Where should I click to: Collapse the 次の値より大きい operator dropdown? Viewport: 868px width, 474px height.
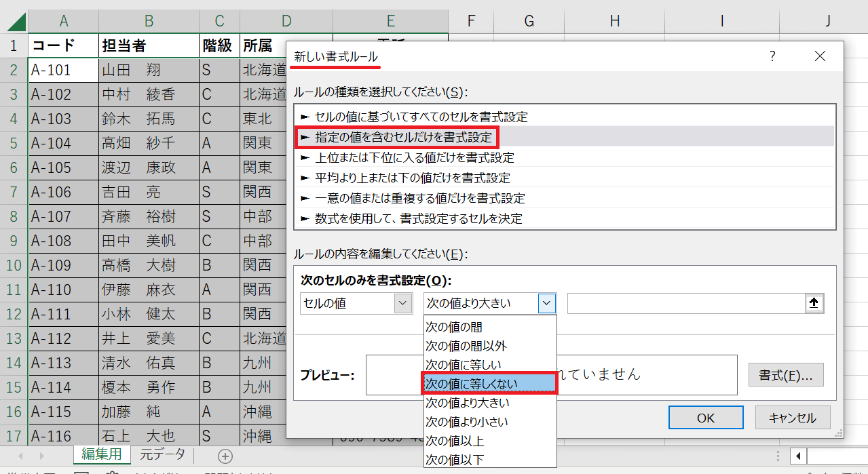coord(547,304)
